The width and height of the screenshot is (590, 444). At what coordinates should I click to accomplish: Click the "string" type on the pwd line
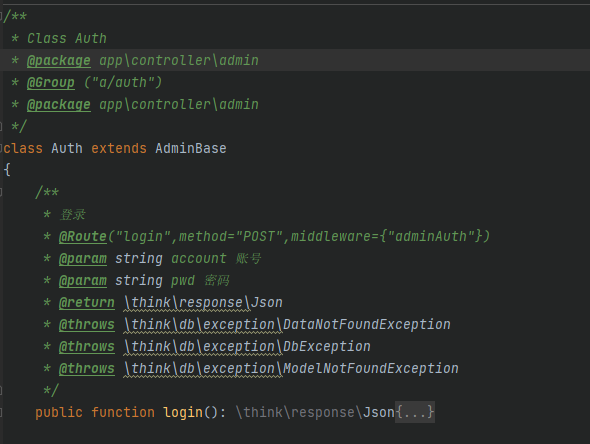point(139,280)
